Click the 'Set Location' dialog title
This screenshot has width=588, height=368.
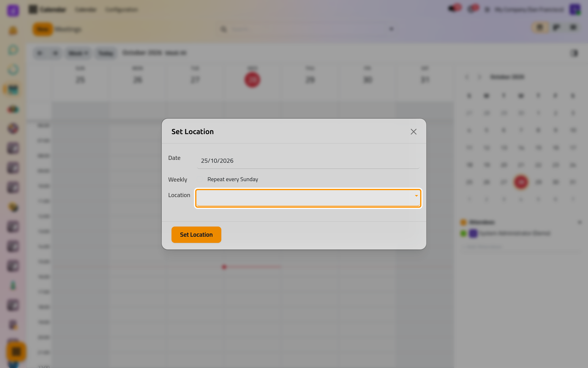coord(193,132)
